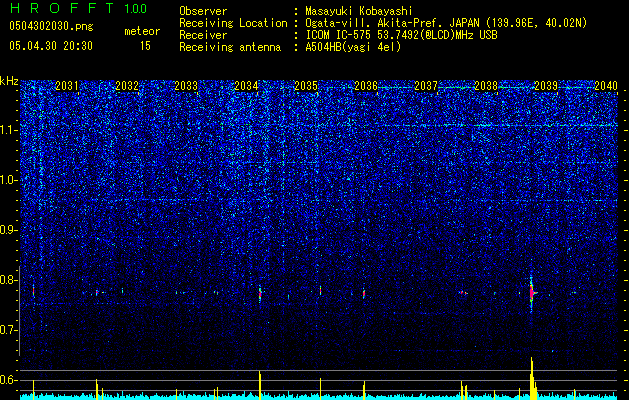The height and width of the screenshot is (400, 629).
Task: Click the tallest yellow power spike near 2039
Action: pos(532,378)
